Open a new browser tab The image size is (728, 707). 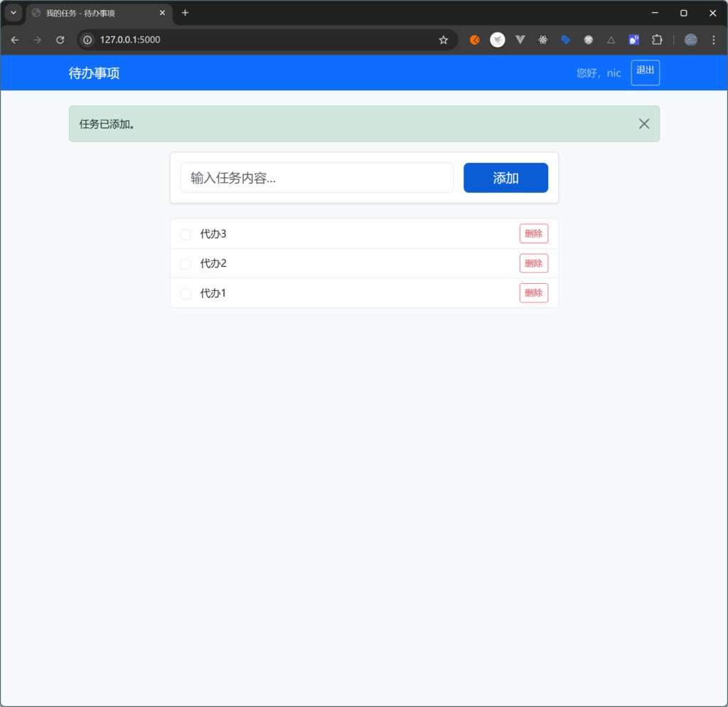coord(185,13)
